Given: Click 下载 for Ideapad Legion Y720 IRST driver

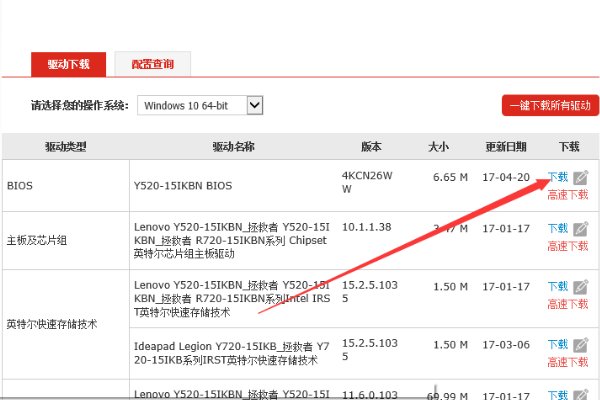Looking at the screenshot, I should [x=558, y=344].
